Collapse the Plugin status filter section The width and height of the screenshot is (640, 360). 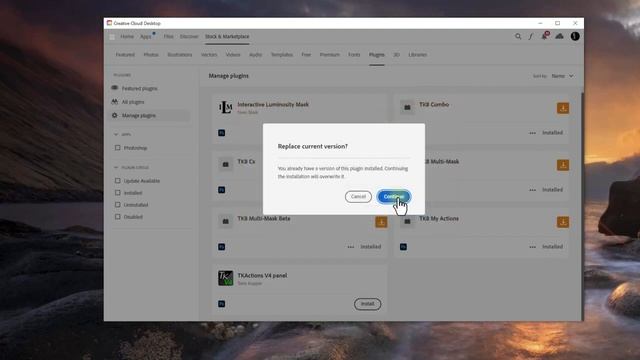tap(116, 167)
